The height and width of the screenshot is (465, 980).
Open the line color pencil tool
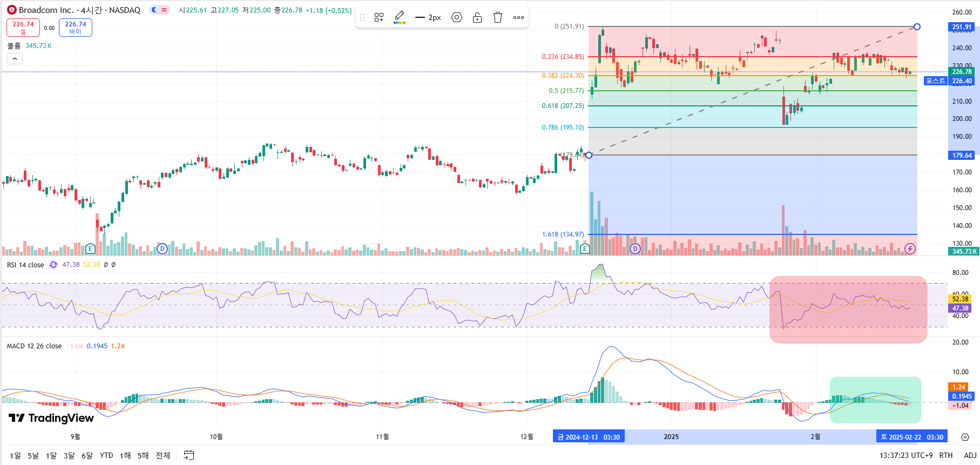click(x=400, y=17)
